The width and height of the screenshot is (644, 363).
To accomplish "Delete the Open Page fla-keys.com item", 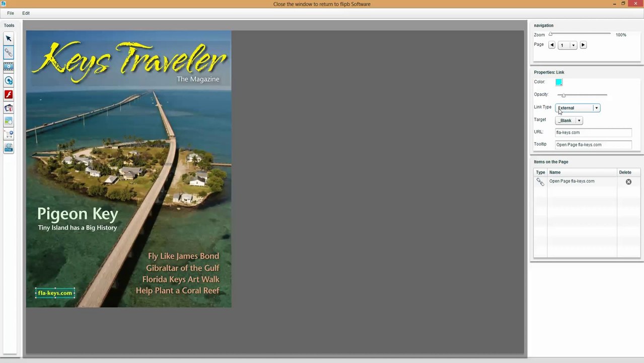I will point(628,181).
